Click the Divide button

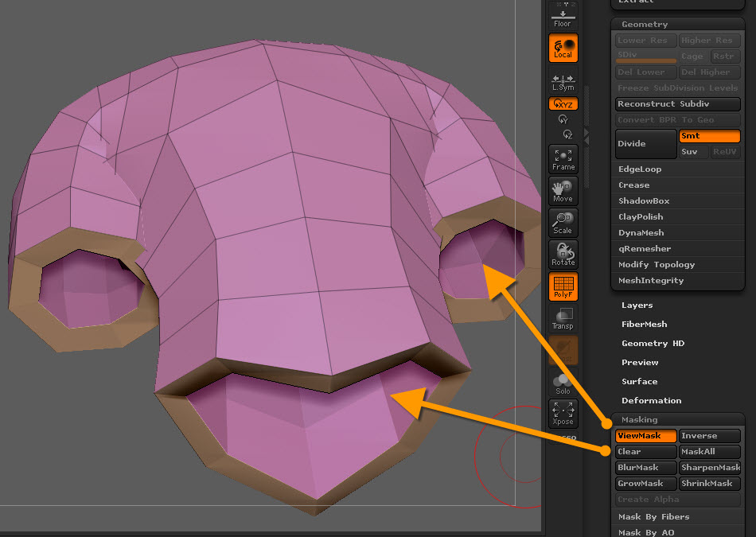[x=645, y=144]
